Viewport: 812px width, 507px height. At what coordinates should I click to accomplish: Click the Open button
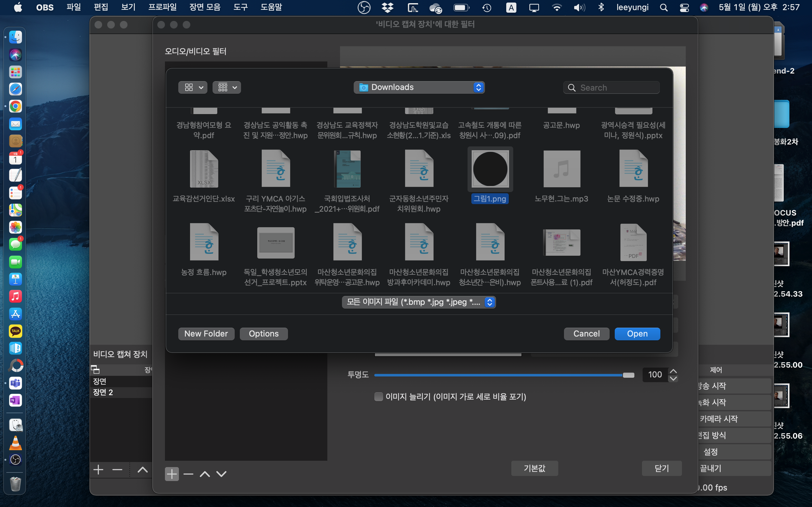637,334
